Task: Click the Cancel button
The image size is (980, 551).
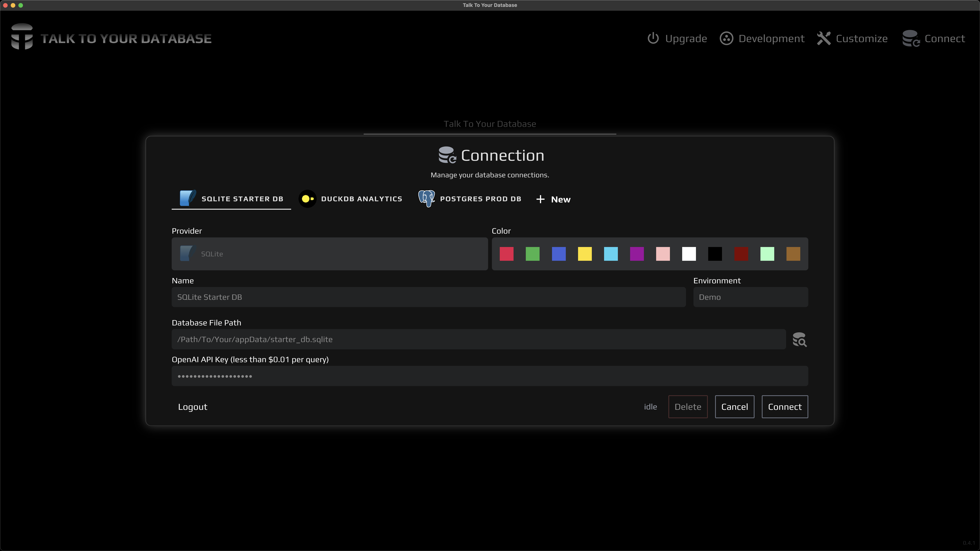Action: click(734, 407)
